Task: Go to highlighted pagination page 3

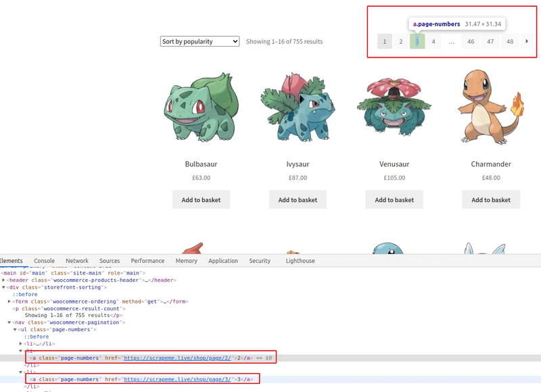Action: [x=417, y=41]
